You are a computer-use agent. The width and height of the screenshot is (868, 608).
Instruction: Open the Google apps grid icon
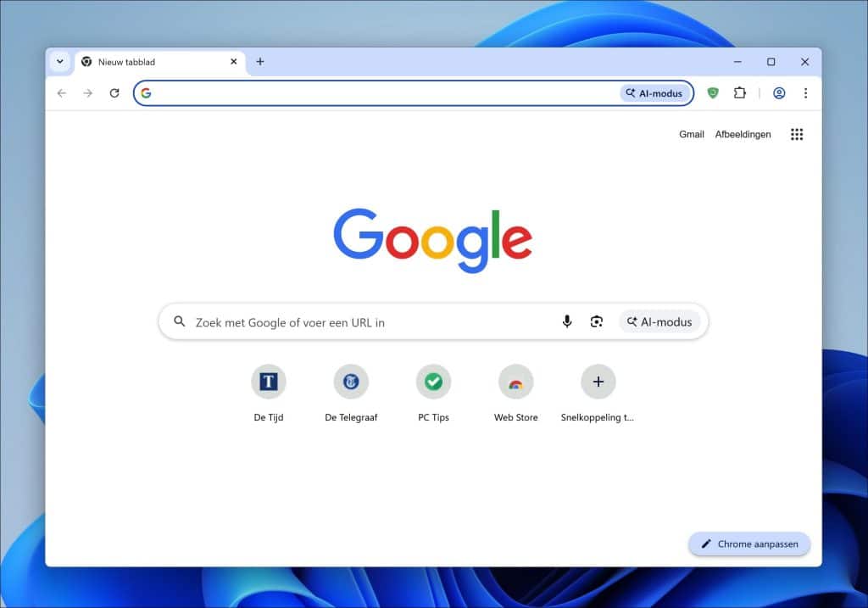796,134
